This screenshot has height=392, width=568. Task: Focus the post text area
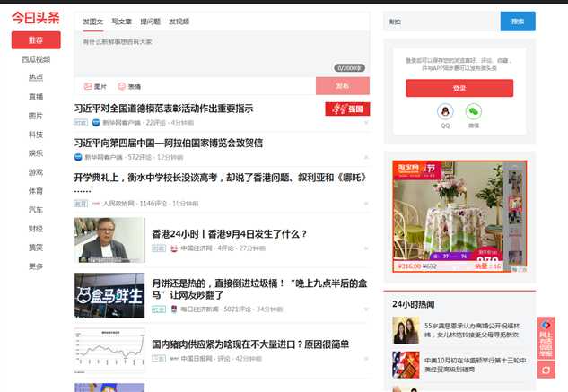(222, 54)
